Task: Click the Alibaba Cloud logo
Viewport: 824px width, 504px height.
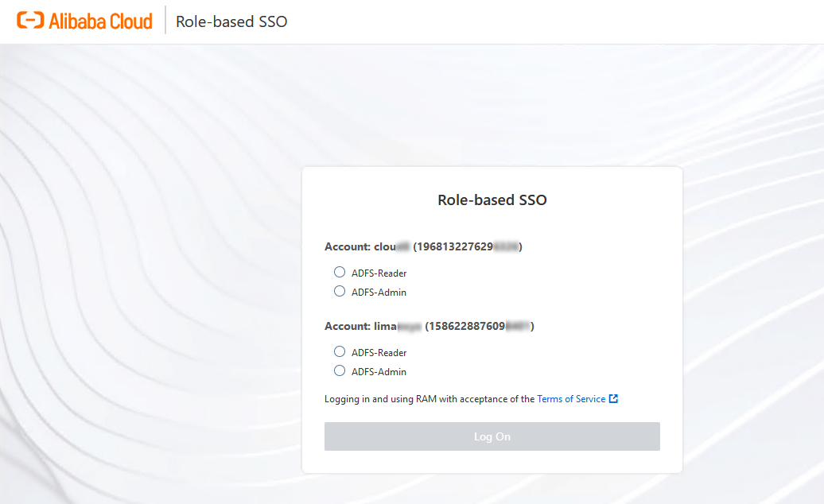Action: pyautogui.click(x=84, y=21)
